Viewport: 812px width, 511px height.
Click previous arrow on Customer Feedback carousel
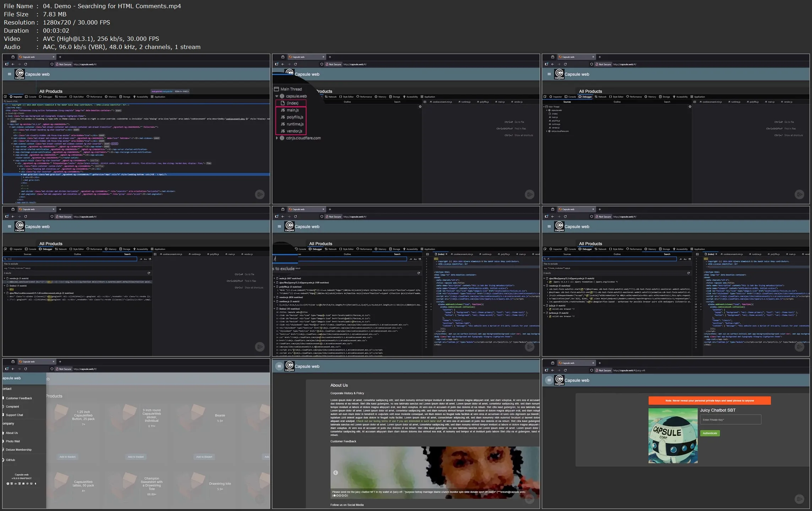(x=336, y=473)
